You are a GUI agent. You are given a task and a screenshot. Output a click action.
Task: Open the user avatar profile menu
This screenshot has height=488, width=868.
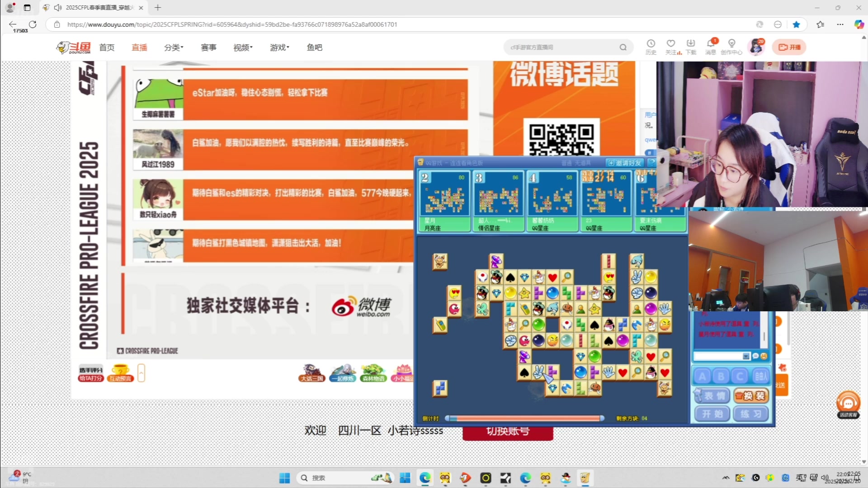pyautogui.click(x=756, y=47)
